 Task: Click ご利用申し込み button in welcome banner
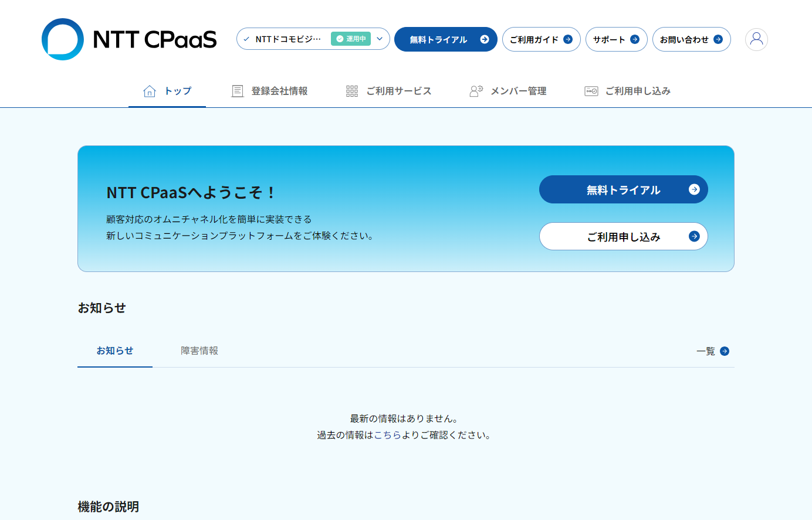pyautogui.click(x=624, y=236)
